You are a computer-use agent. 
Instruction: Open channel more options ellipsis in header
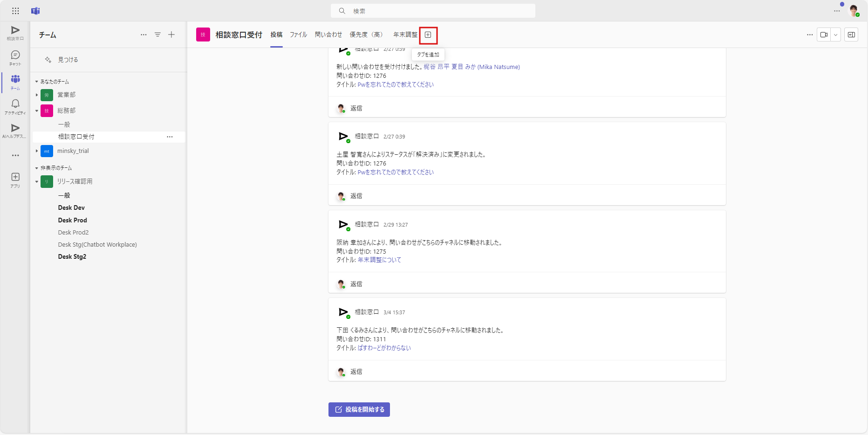coord(810,35)
